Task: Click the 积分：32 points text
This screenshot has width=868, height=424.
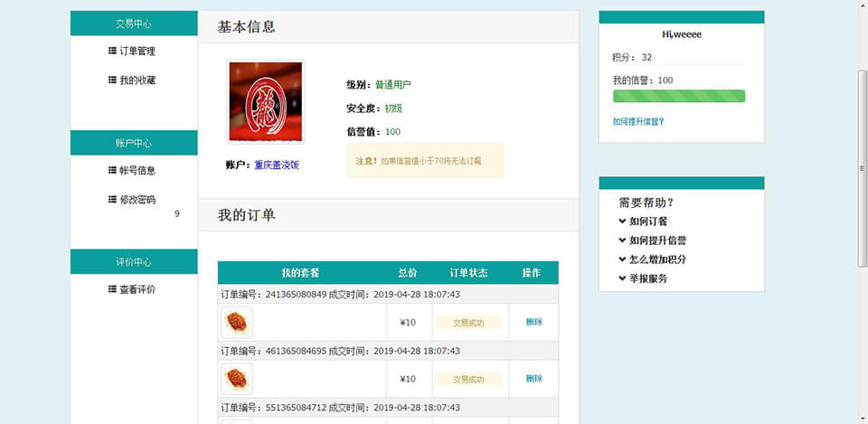Action: [x=632, y=57]
